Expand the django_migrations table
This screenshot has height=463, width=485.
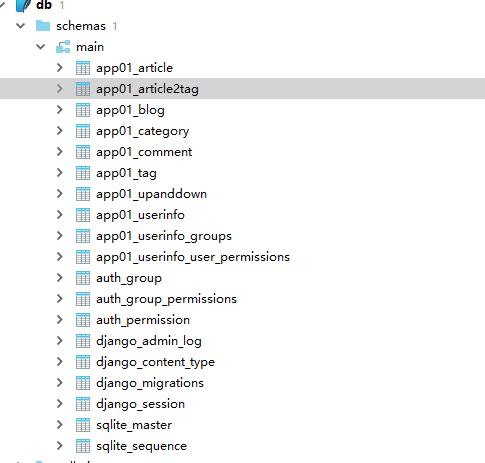[x=60, y=383]
